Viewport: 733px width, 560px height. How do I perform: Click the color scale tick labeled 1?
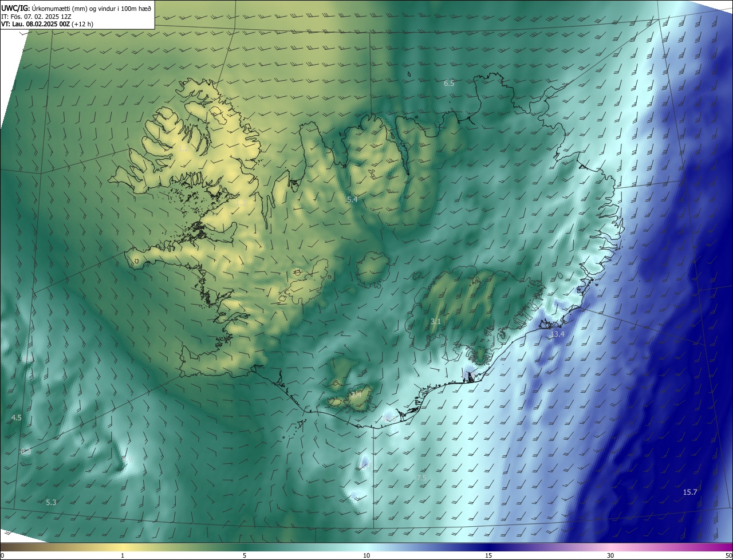(123, 555)
